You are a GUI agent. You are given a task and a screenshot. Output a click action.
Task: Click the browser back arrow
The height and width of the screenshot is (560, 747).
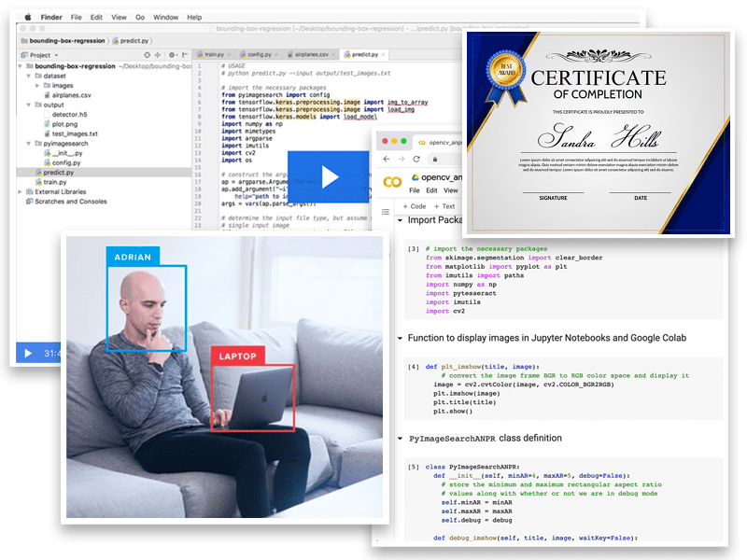(x=387, y=160)
